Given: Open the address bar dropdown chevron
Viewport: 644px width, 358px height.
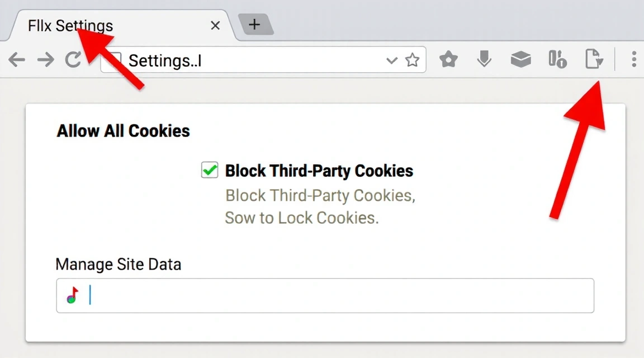Looking at the screenshot, I should [391, 60].
